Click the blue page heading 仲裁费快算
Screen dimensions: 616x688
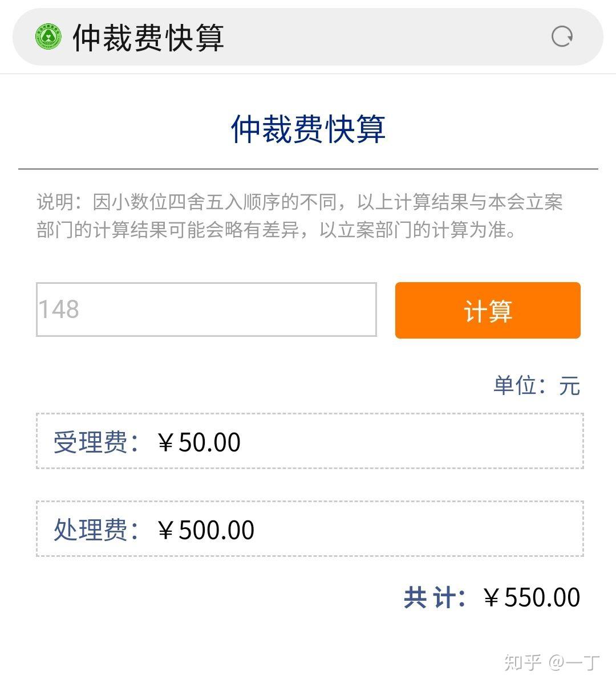pyautogui.click(x=308, y=129)
